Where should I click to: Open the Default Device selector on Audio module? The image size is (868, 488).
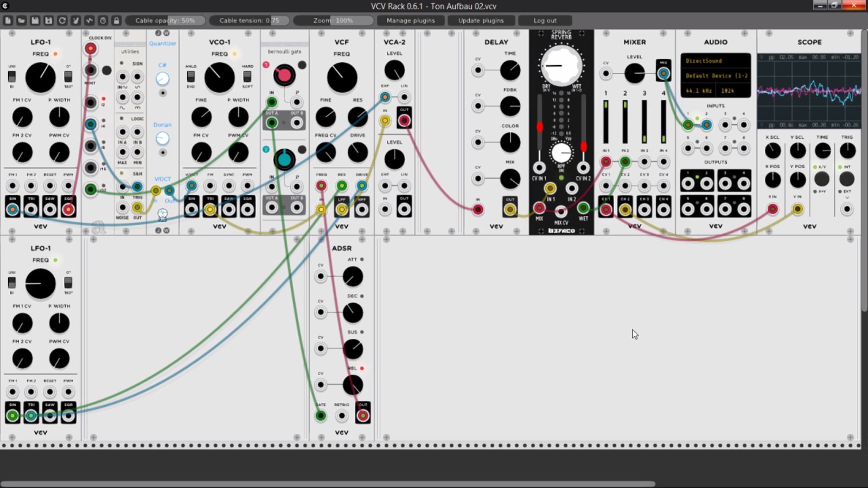pos(716,76)
